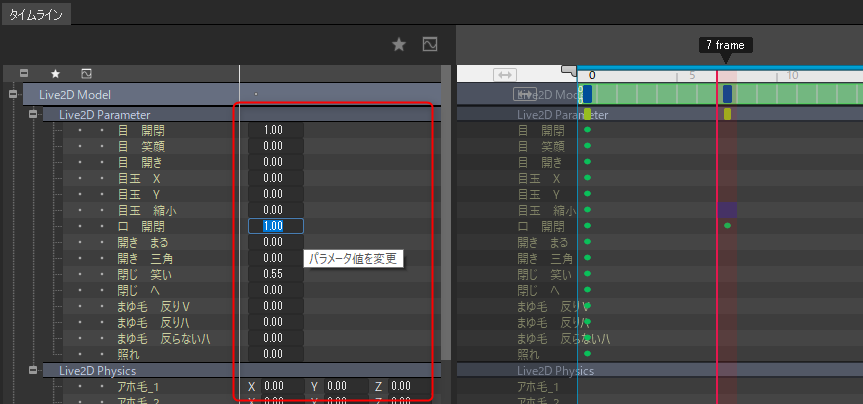Click the アホ毛_1 Z value field
The image size is (863, 404).
[x=409, y=386]
